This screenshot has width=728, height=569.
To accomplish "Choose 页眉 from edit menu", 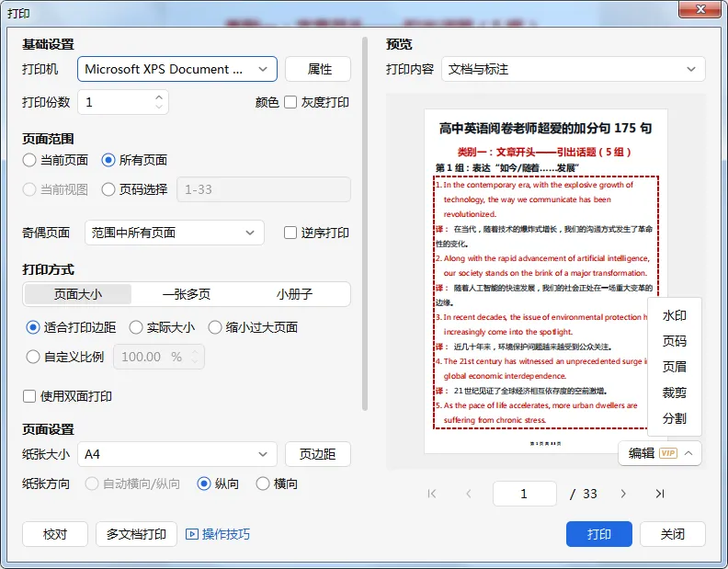I will (674, 367).
